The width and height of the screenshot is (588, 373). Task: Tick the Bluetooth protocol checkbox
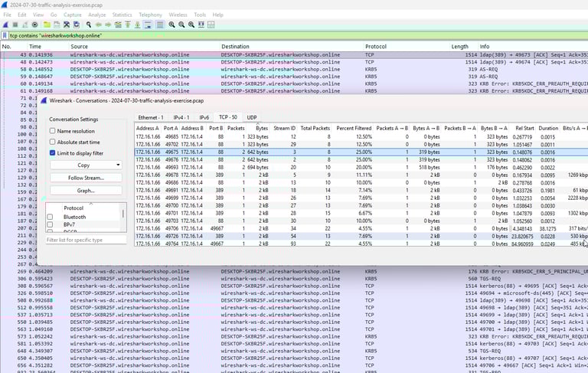coord(51,217)
